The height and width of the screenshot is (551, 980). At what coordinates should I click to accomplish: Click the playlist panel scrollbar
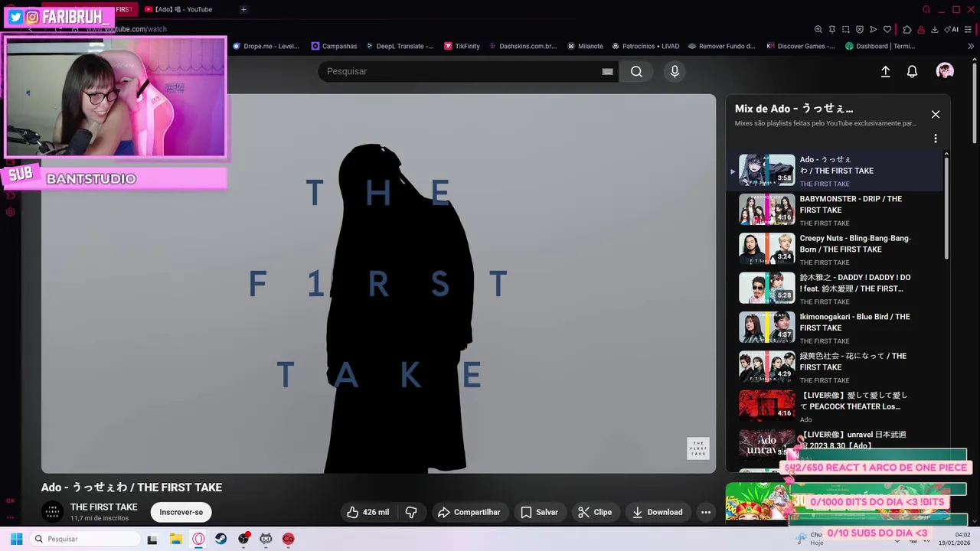pyautogui.click(x=946, y=207)
